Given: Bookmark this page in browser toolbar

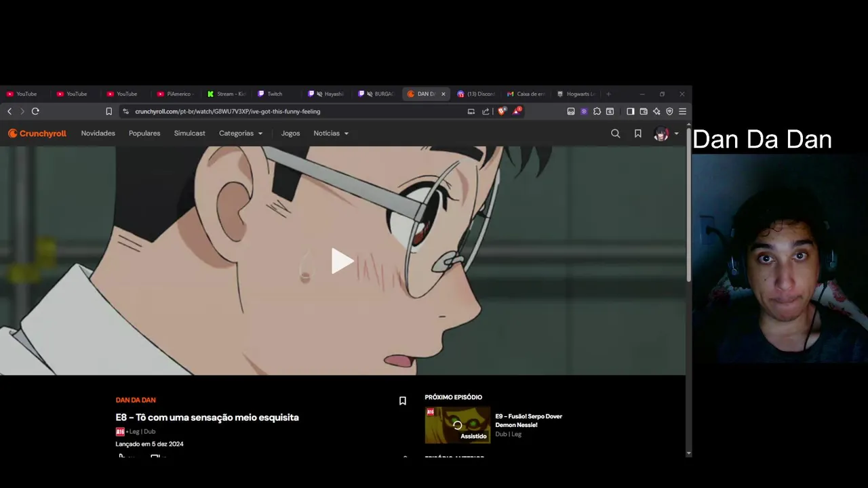Looking at the screenshot, I should pyautogui.click(x=108, y=111).
